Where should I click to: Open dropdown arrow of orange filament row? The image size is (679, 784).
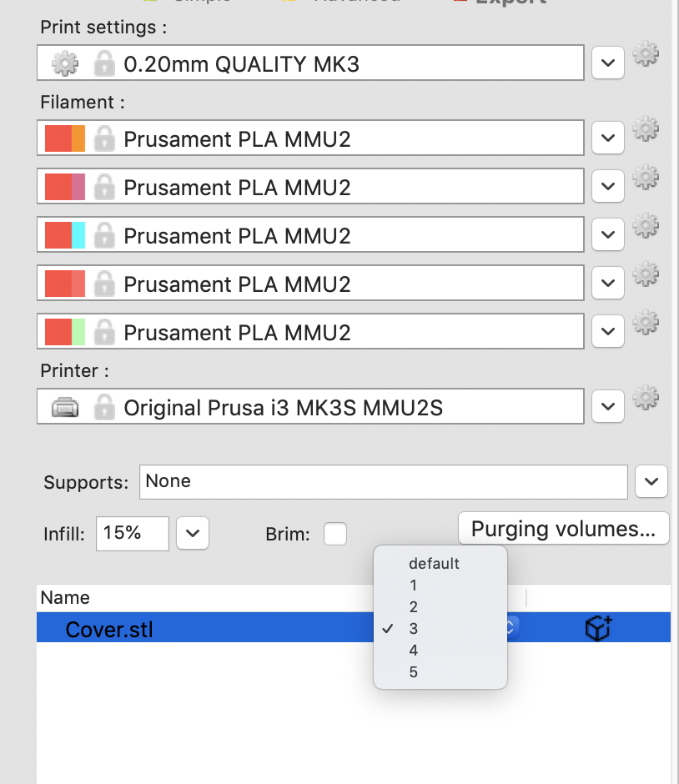607,138
